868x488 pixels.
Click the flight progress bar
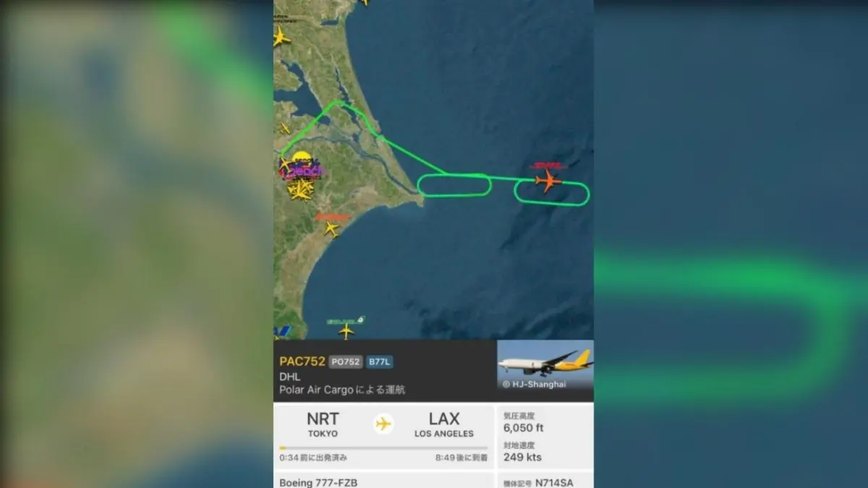tap(383, 448)
